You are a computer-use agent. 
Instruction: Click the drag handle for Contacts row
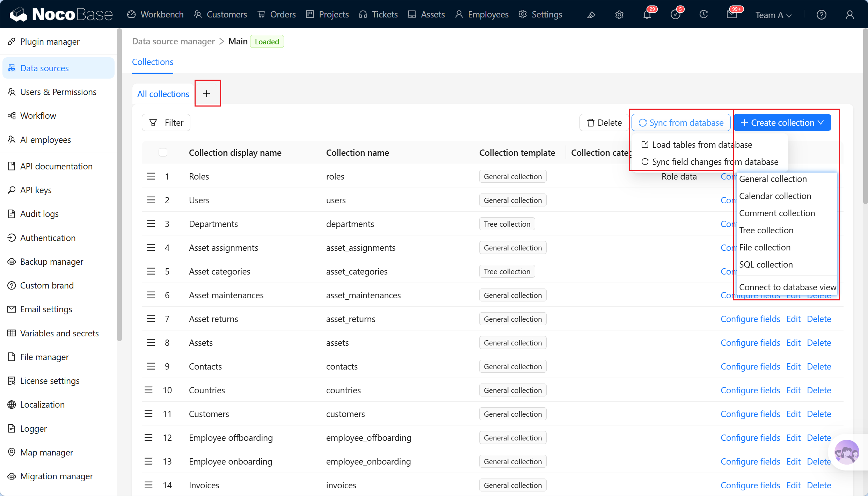click(x=151, y=366)
